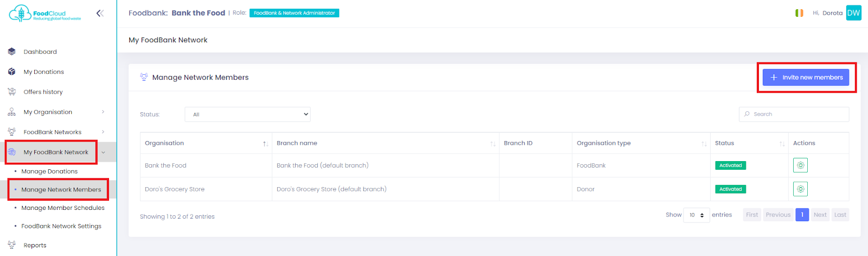Sort by the Organisation column arrows
Image resolution: width=868 pixels, height=256 pixels.
tap(265, 144)
